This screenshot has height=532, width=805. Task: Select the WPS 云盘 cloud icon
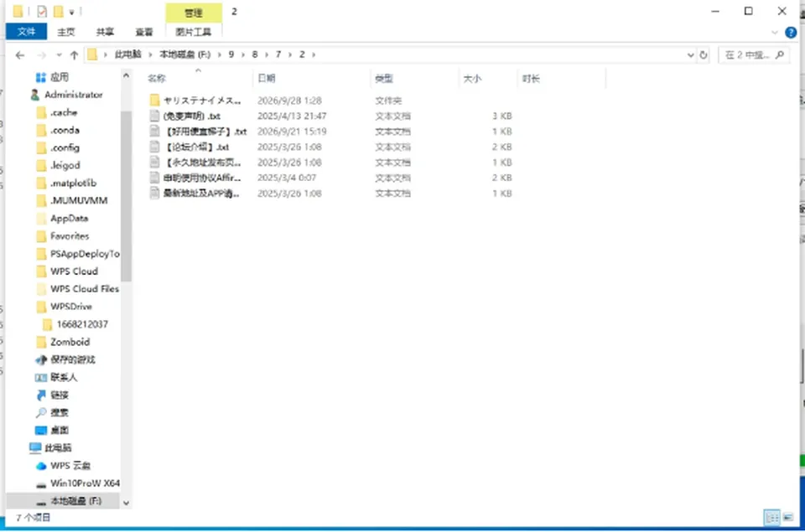[41, 466]
